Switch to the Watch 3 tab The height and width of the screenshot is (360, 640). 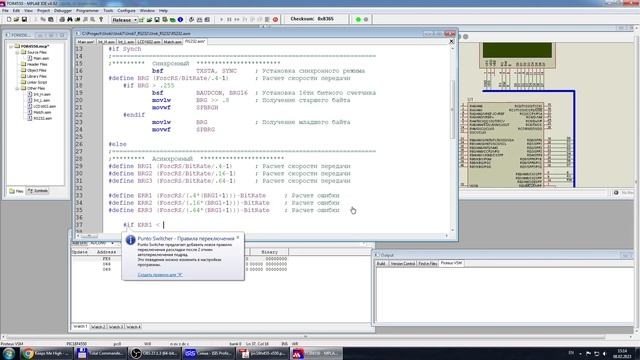click(x=116, y=327)
